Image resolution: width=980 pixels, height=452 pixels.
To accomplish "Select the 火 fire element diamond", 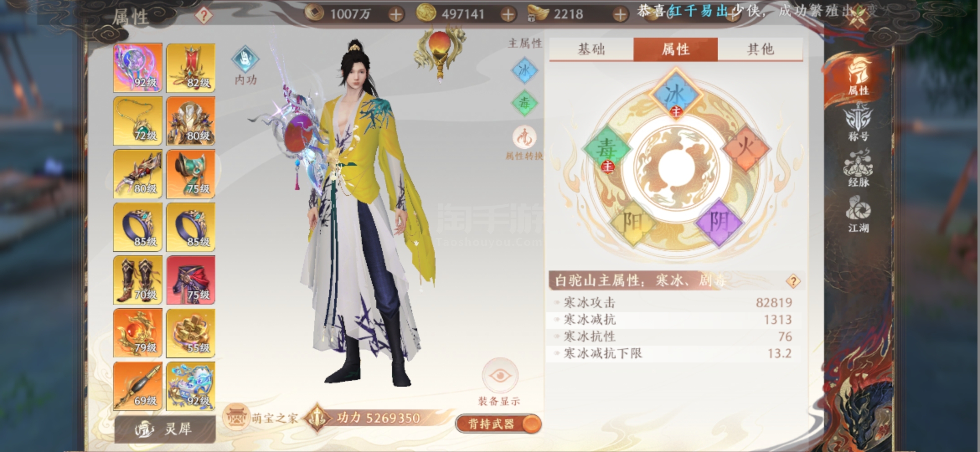I will [x=746, y=149].
